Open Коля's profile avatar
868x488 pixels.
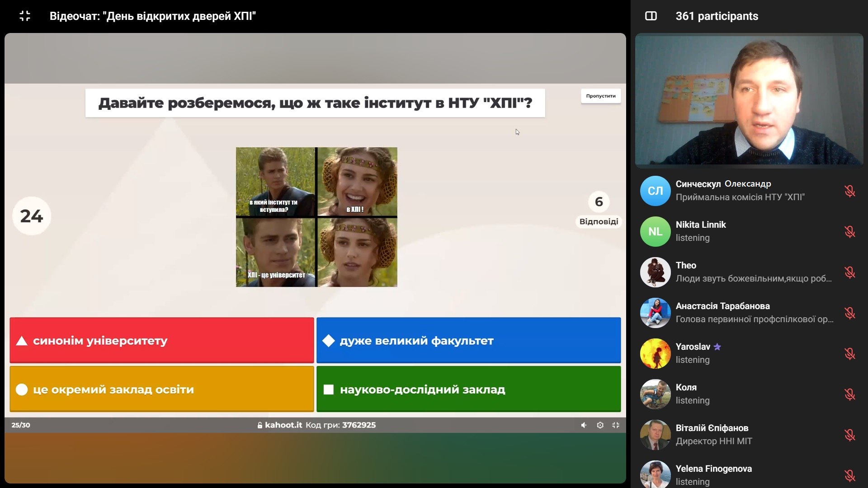click(x=655, y=394)
